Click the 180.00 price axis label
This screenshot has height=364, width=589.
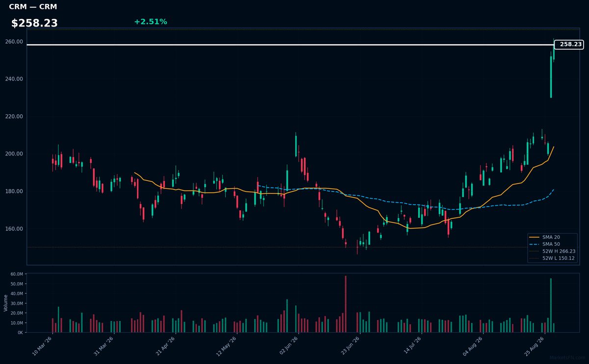click(14, 191)
